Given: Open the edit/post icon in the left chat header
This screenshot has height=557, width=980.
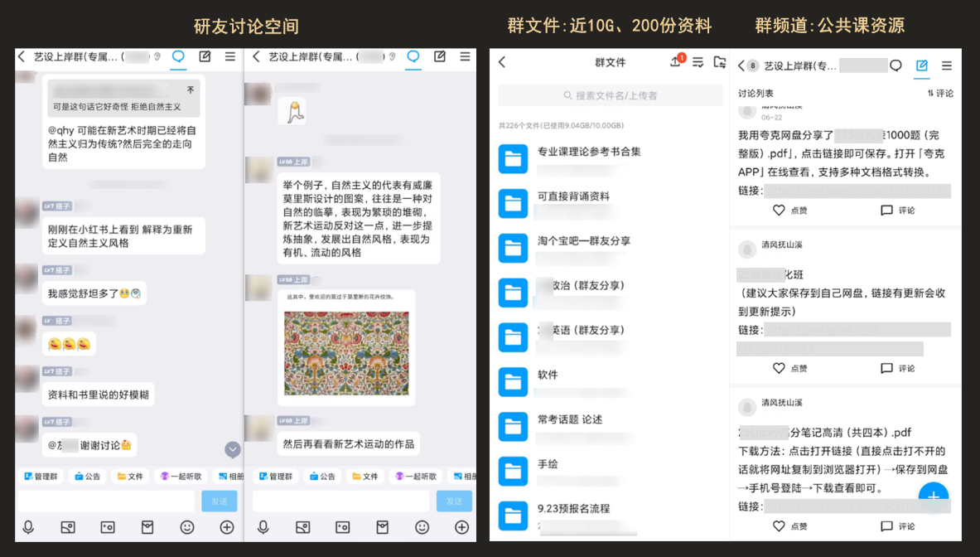Looking at the screenshot, I should coord(205,57).
